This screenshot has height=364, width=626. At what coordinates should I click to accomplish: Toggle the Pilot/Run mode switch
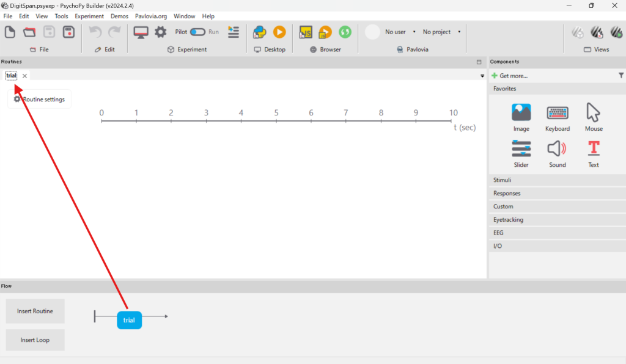click(197, 32)
